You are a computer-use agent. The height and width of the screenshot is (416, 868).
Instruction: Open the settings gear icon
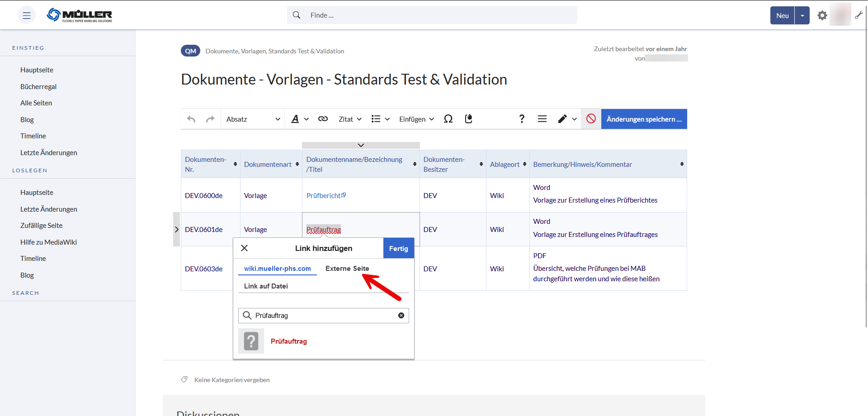click(x=822, y=15)
